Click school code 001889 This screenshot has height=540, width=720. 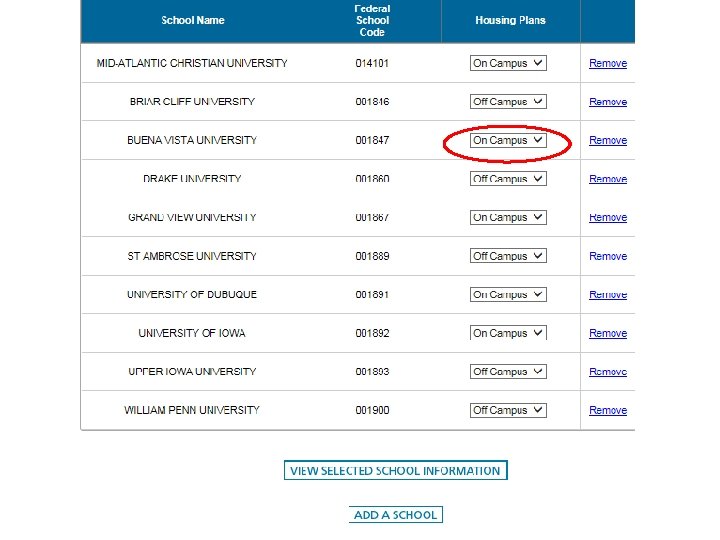click(372, 256)
